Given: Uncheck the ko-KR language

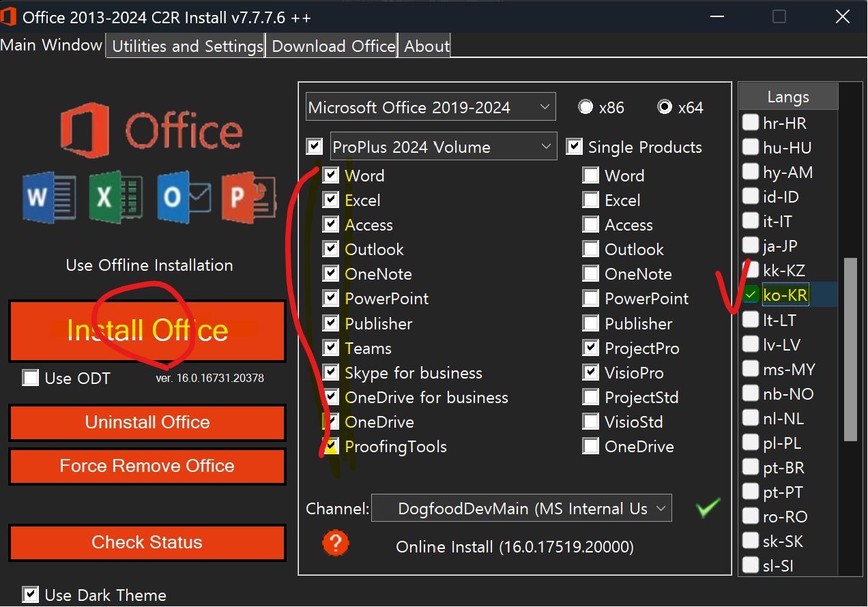Looking at the screenshot, I should coord(751,295).
